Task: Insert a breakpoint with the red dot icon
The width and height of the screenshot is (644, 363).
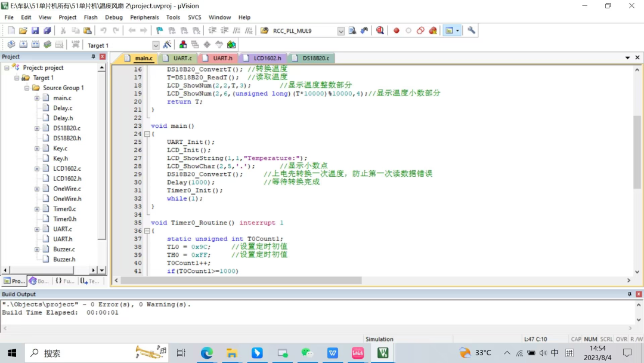Action: click(x=396, y=30)
